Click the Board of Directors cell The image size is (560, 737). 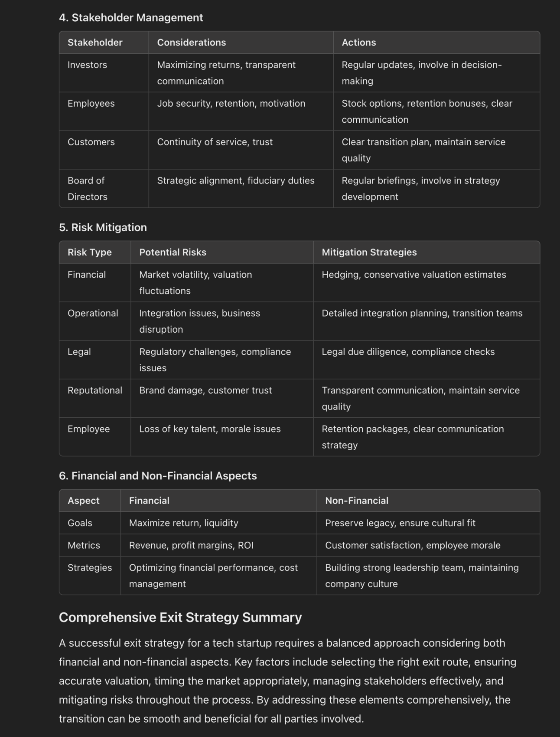tap(104, 188)
